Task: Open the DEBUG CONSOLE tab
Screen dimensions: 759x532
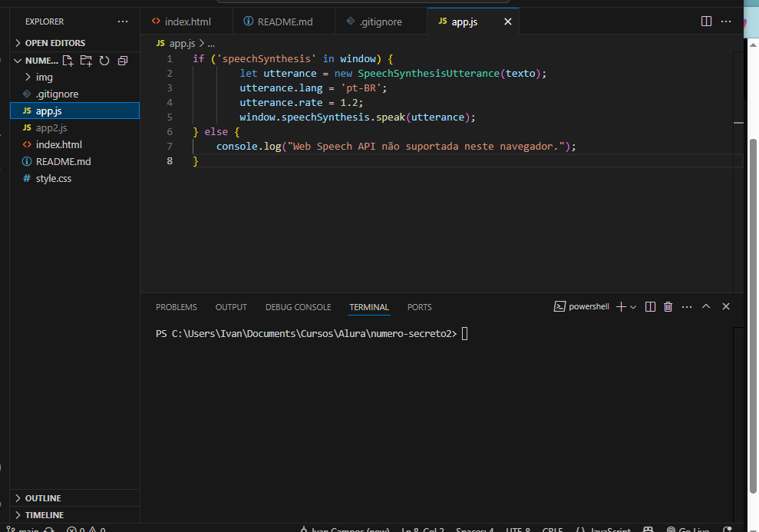Action: point(299,307)
